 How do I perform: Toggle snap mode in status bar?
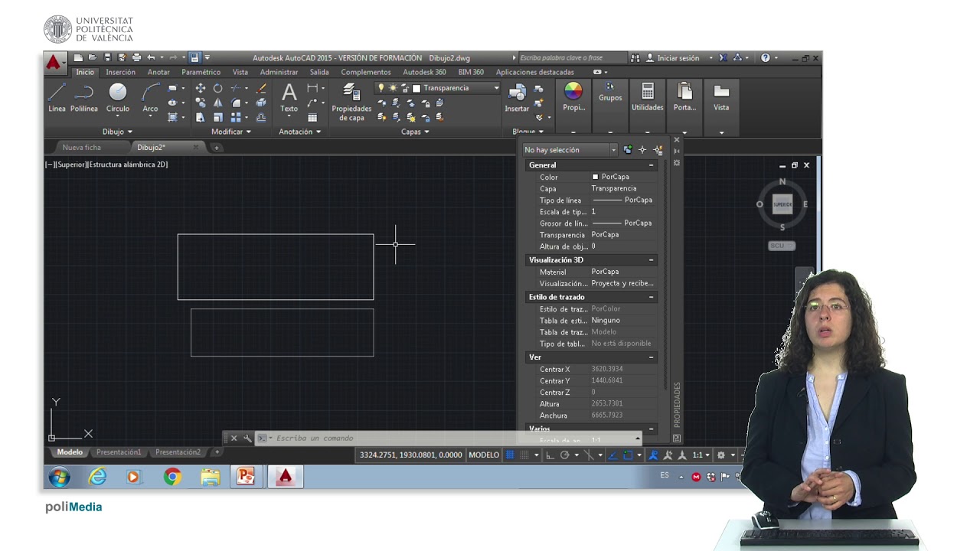click(x=524, y=455)
